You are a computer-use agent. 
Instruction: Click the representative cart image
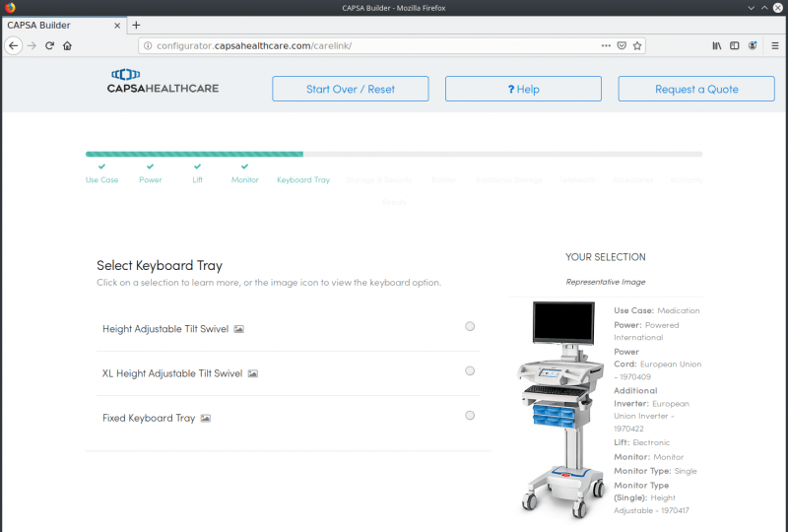560,410
